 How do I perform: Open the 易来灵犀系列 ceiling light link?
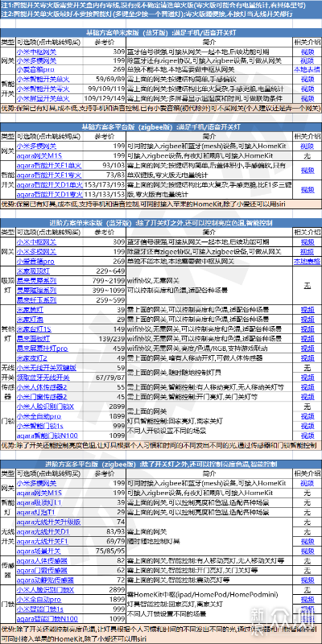coord(36,280)
